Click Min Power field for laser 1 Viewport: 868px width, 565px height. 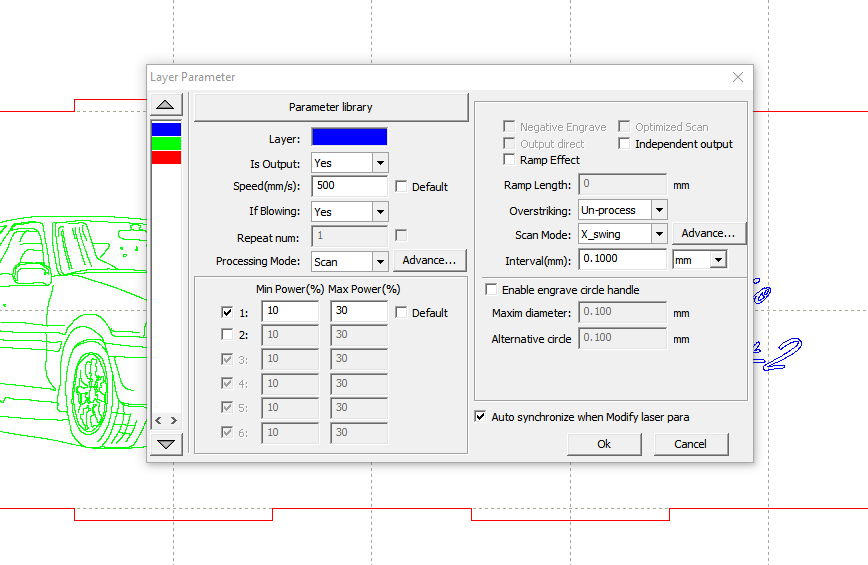point(290,311)
